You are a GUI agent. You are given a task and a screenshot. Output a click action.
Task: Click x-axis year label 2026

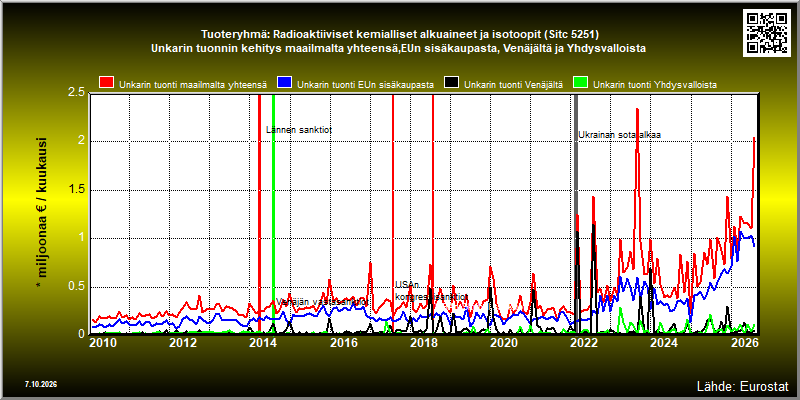point(743,342)
